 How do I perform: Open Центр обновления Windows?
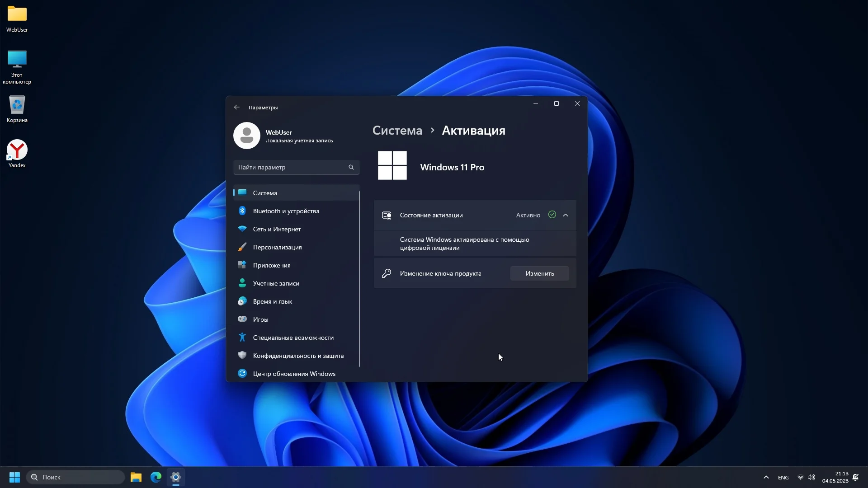coord(294,374)
